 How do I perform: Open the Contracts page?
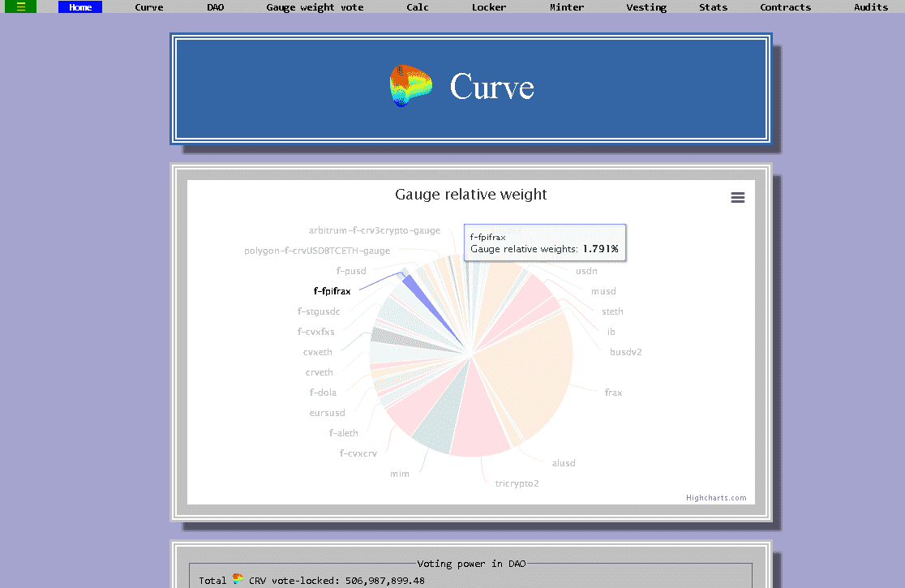786,7
